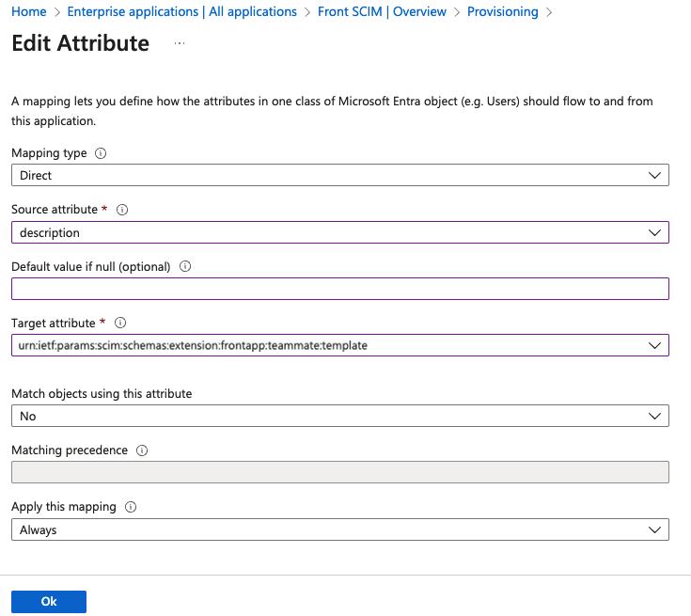
Task: Open the ellipsis menu beside Edit Attribute
Action: tap(180, 43)
